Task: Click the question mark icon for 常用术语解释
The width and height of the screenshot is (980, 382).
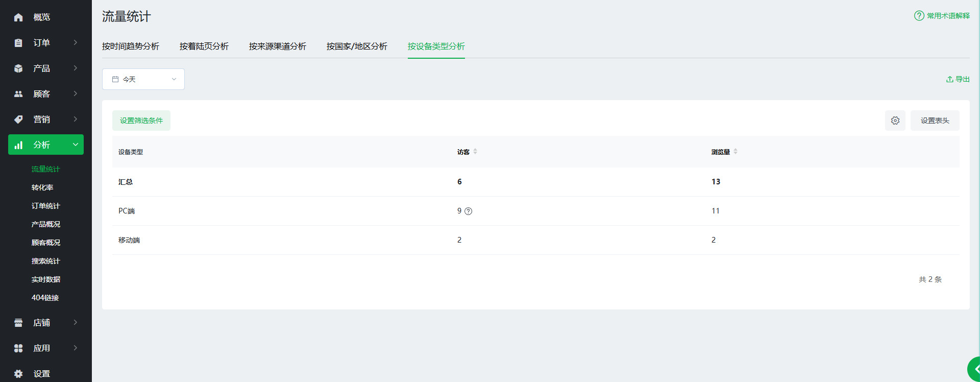Action: [919, 16]
